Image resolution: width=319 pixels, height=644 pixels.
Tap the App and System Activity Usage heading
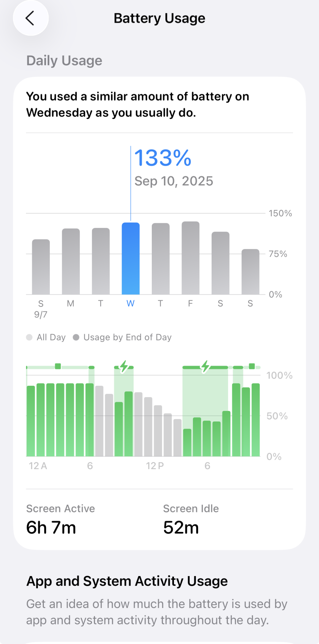pos(127,581)
